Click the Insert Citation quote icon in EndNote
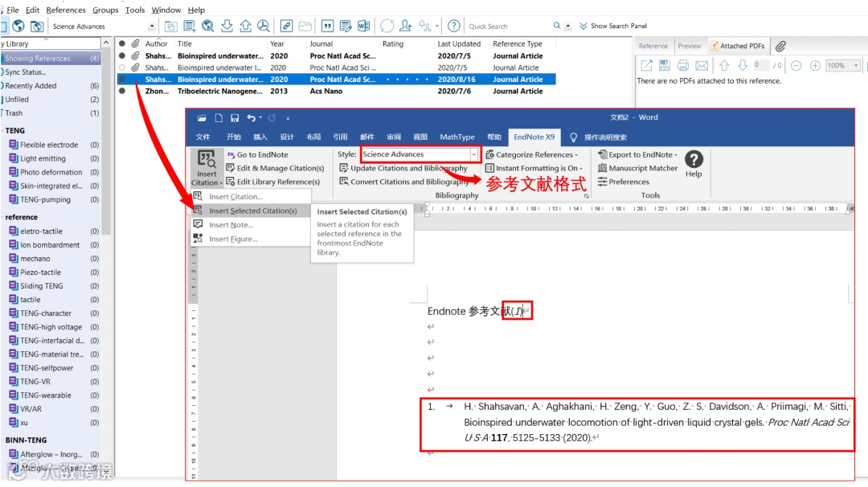The height and width of the screenshot is (487, 868). pyautogui.click(x=327, y=26)
